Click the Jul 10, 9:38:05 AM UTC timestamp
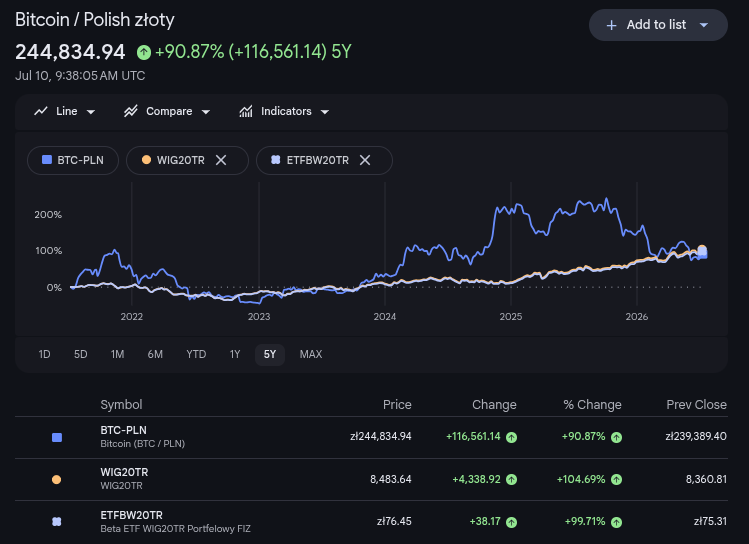This screenshot has width=749, height=544. [x=80, y=75]
